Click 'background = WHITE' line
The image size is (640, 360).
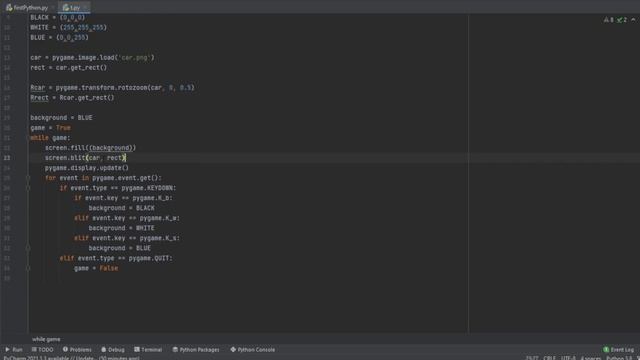(x=122, y=228)
